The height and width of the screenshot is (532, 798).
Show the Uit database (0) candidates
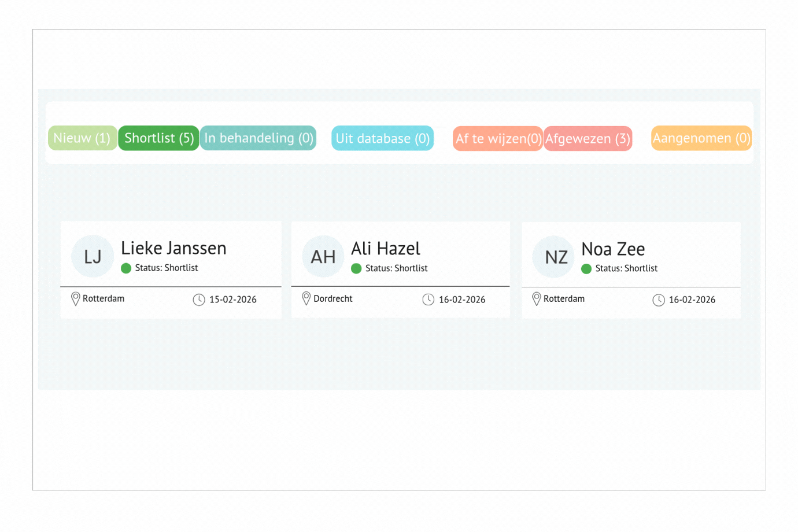coord(382,139)
